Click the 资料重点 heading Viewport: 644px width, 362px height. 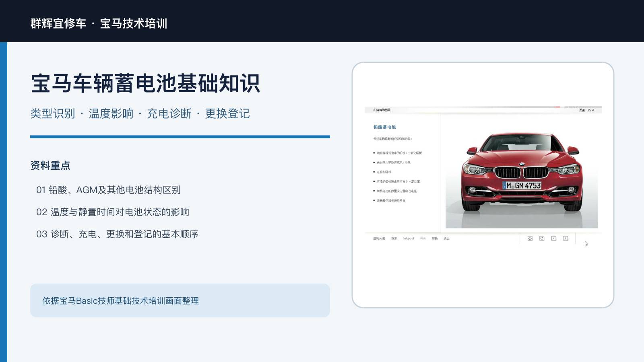coord(50,165)
